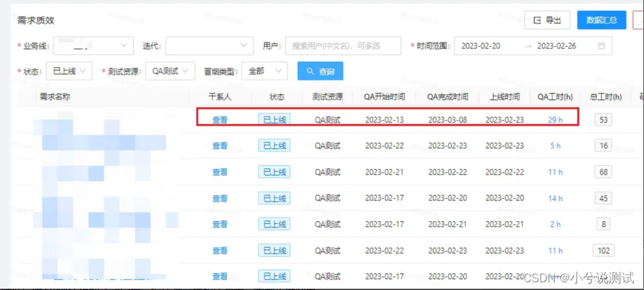Open the calendar icon in 时间范围

point(601,46)
